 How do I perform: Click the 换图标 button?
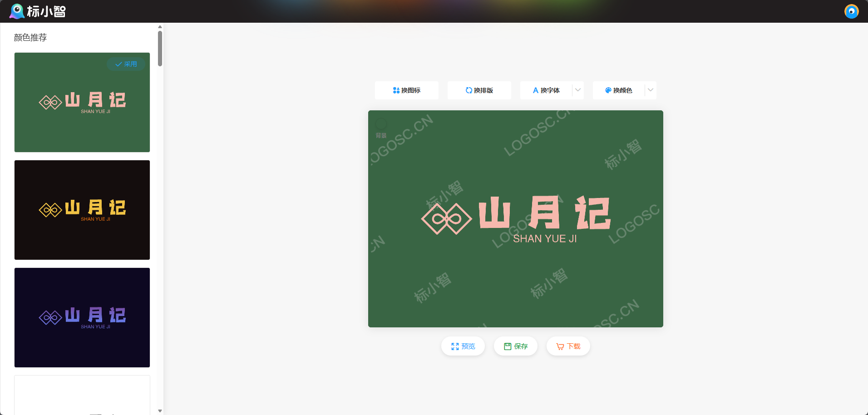pyautogui.click(x=407, y=90)
